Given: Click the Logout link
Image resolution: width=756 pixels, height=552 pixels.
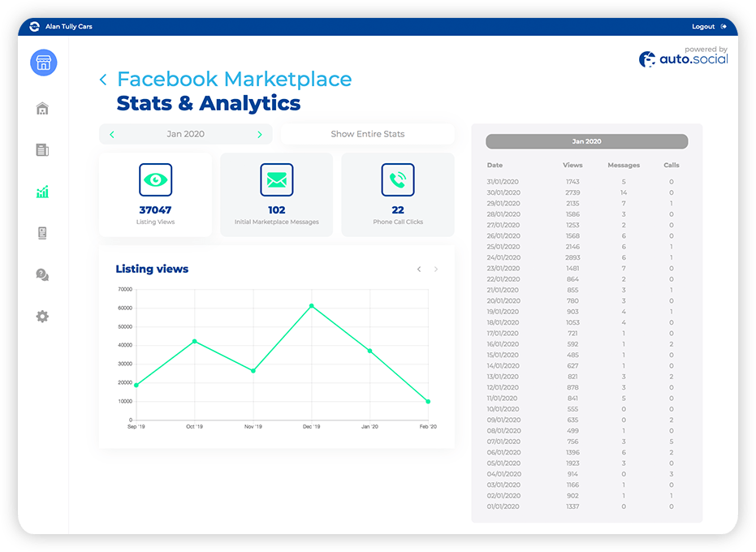Looking at the screenshot, I should 703,27.
